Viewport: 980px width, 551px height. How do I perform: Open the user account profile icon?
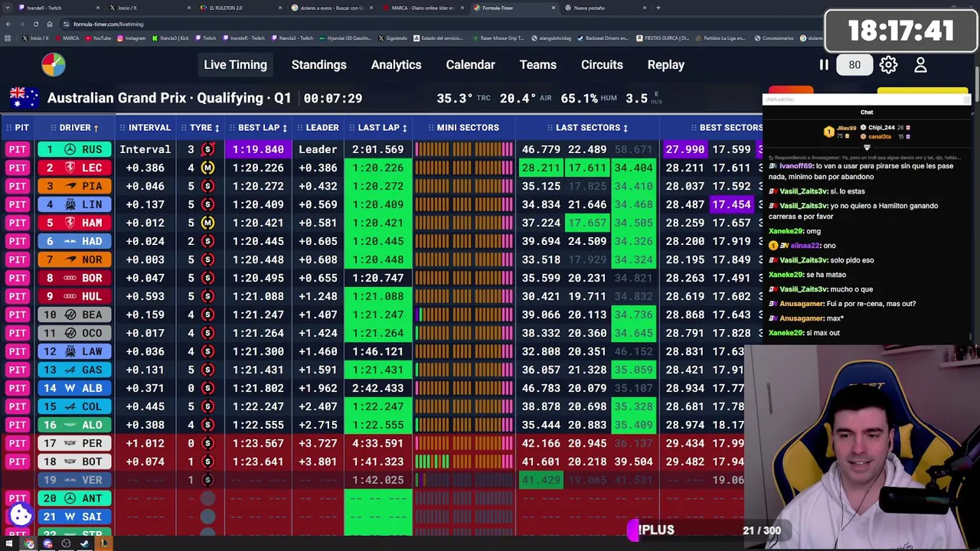(x=920, y=65)
